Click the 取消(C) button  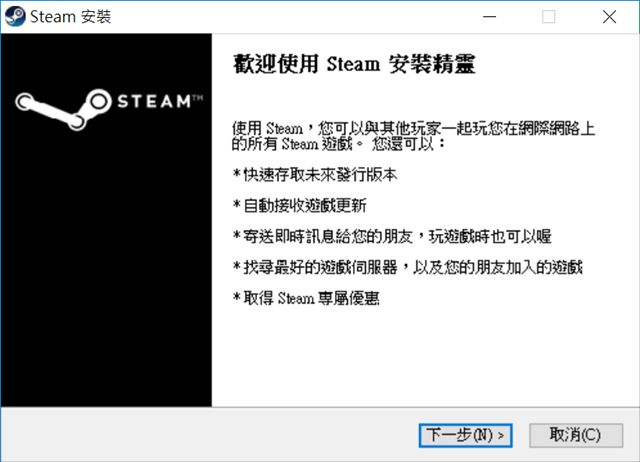[576, 435]
